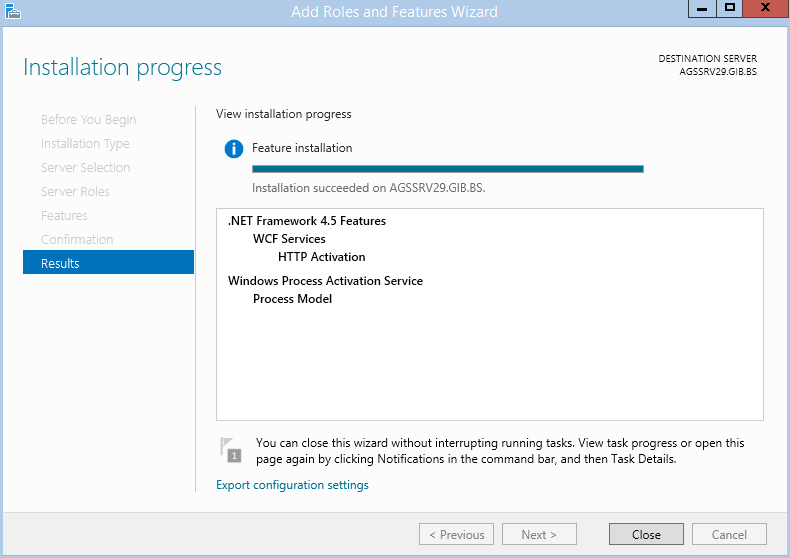The height and width of the screenshot is (558, 790).
Task: Click the Next button
Action: [539, 534]
